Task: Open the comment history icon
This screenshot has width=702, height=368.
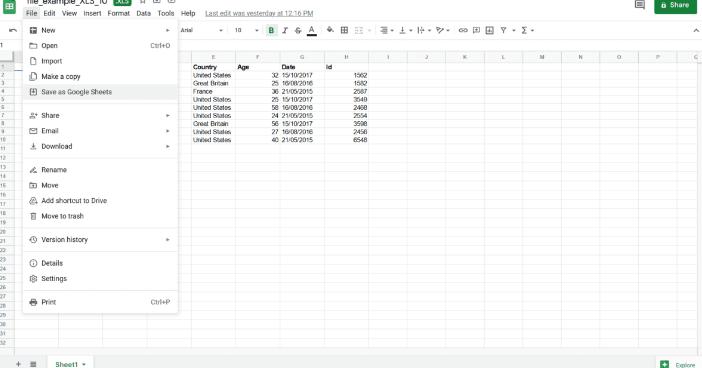Action: 640,5
